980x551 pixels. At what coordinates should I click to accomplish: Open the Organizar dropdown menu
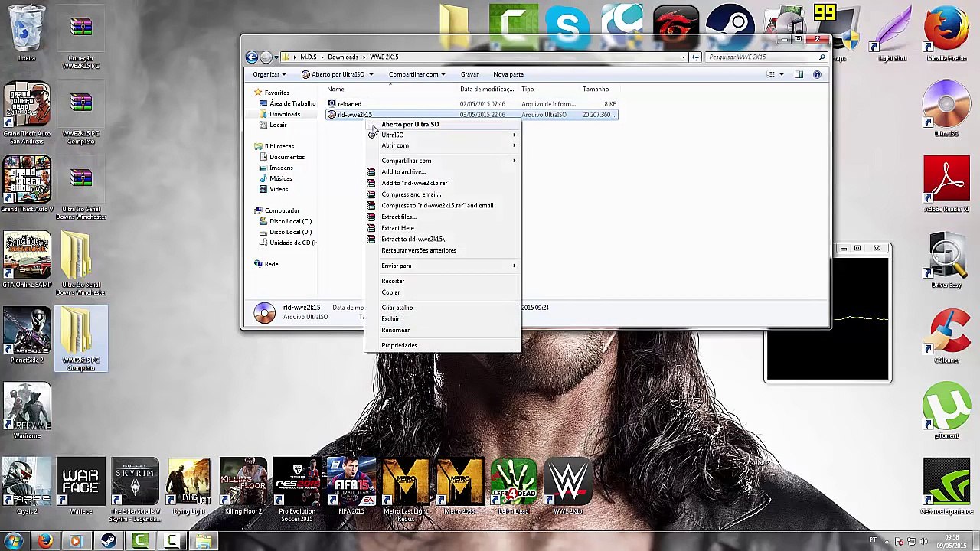point(269,74)
